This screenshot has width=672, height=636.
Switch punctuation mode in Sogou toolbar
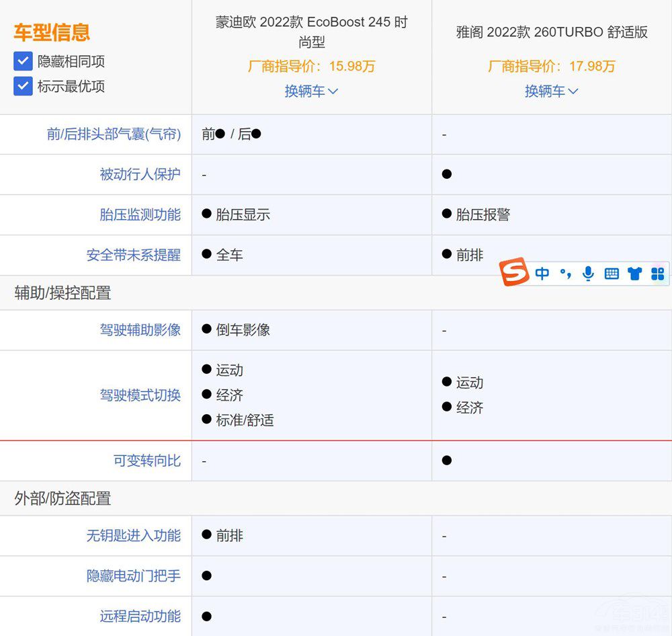(566, 274)
